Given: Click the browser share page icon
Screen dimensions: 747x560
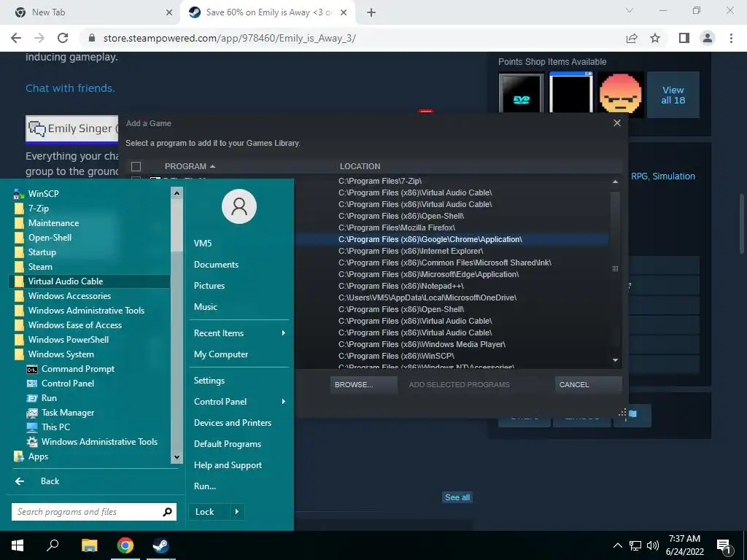Looking at the screenshot, I should coord(632,38).
